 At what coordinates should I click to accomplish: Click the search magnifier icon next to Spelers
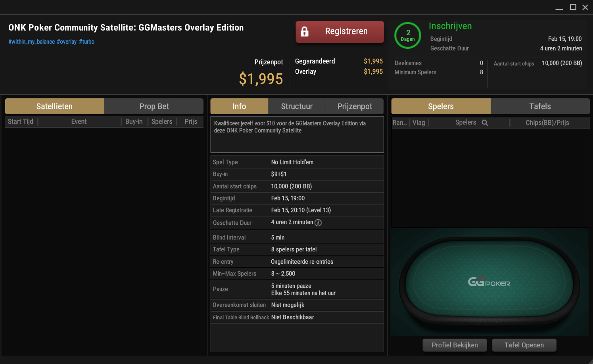pos(485,123)
